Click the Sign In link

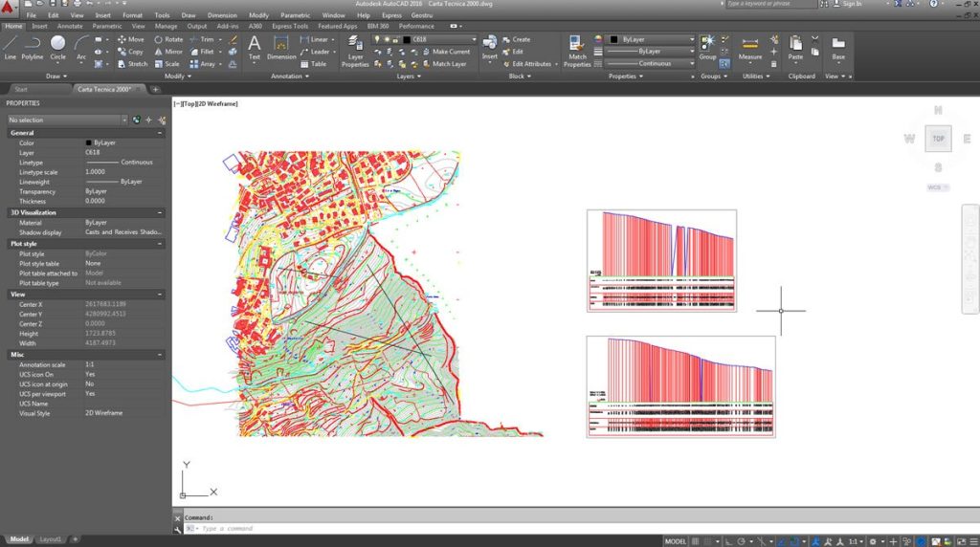pos(851,4)
